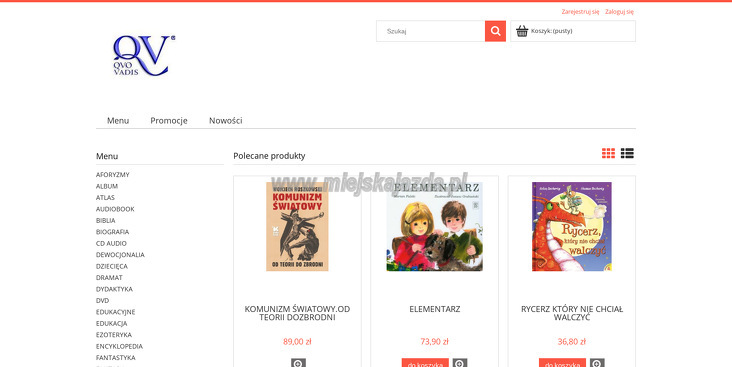The height and width of the screenshot is (367, 732).
Task: Open the Menu tab in navigation
Action: (118, 120)
